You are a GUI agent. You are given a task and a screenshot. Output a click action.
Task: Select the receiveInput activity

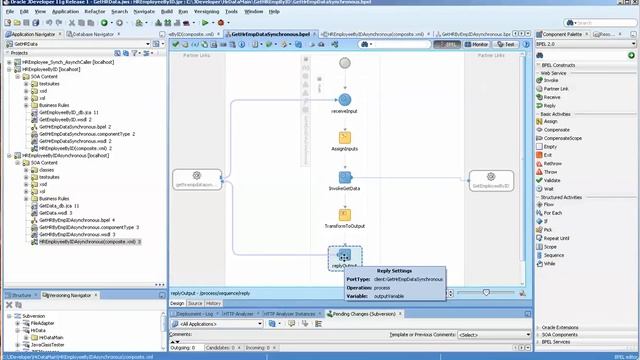click(344, 100)
